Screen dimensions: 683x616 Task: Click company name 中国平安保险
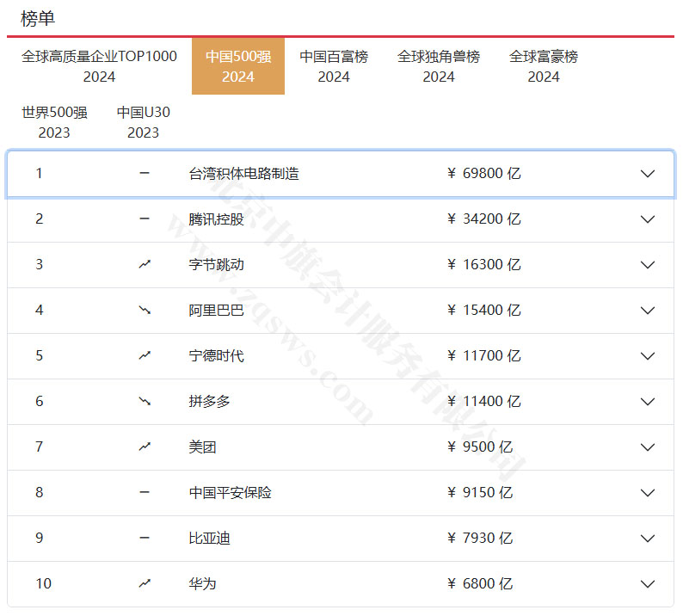tap(230, 493)
